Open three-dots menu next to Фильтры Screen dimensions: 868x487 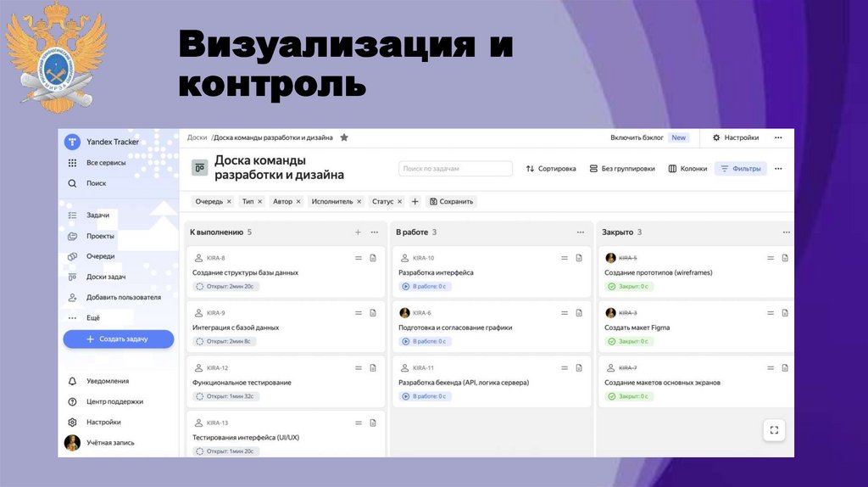778,169
